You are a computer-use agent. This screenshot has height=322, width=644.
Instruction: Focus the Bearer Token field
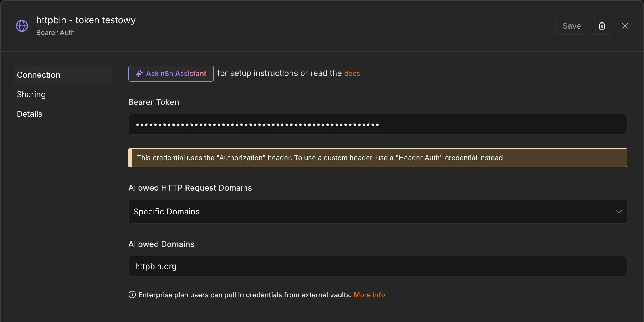click(x=377, y=124)
